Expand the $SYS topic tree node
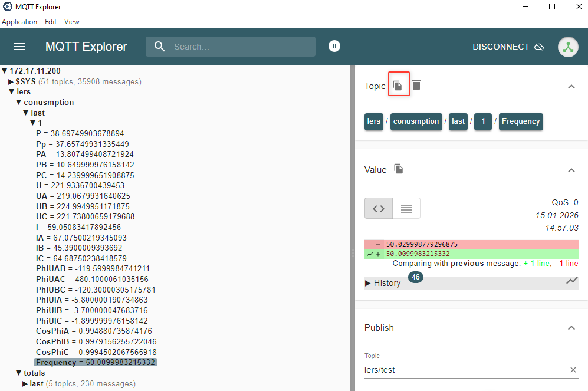This screenshot has width=588, height=391. click(x=11, y=81)
